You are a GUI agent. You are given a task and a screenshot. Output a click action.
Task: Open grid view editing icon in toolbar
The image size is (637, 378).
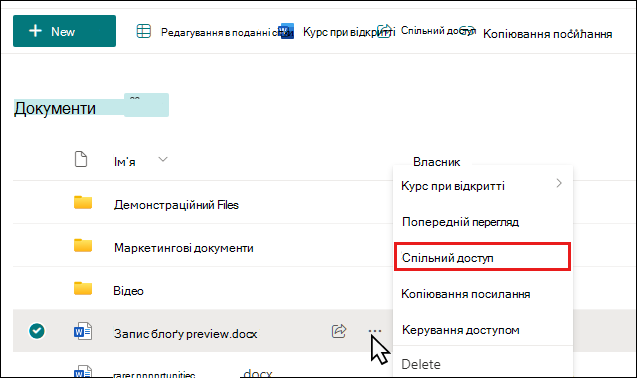(143, 31)
